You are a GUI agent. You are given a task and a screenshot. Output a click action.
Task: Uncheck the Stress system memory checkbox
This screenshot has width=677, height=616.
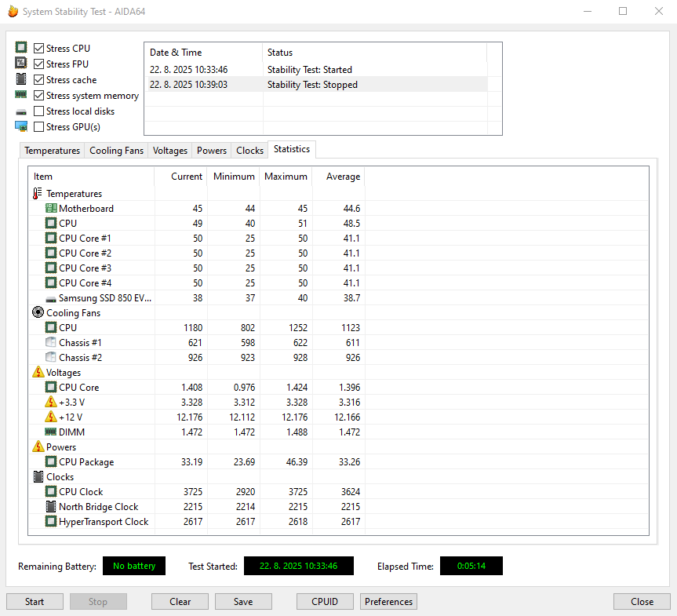click(38, 95)
